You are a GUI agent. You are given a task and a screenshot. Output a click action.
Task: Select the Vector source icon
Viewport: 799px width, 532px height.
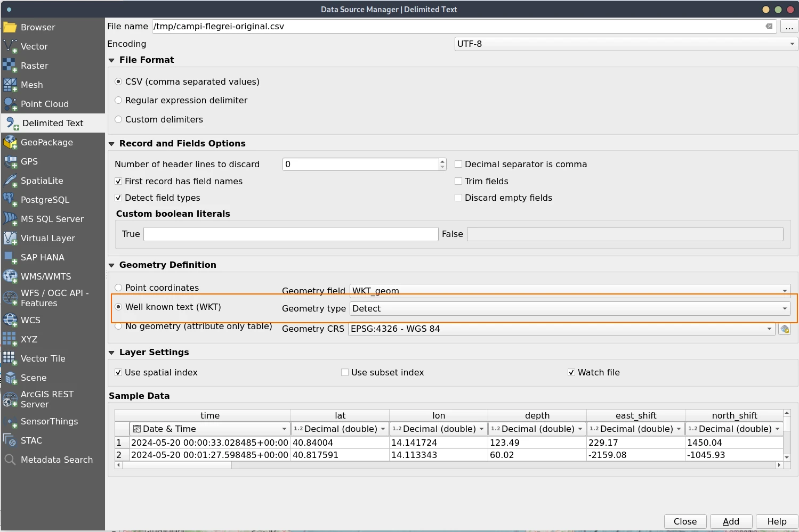[x=10, y=46]
